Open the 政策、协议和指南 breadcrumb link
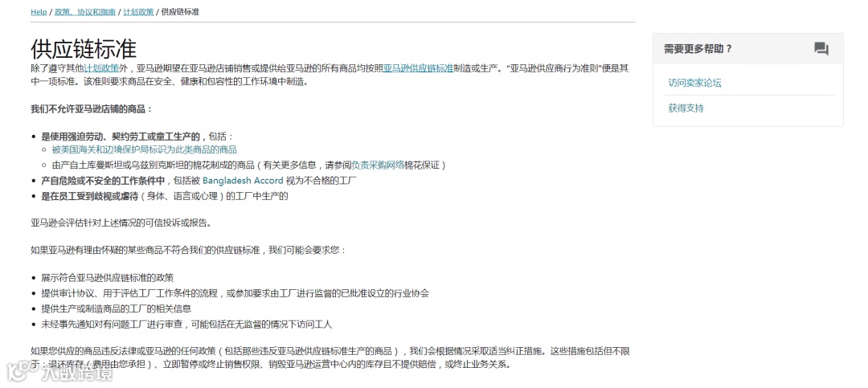The image size is (868, 388). click(x=85, y=11)
